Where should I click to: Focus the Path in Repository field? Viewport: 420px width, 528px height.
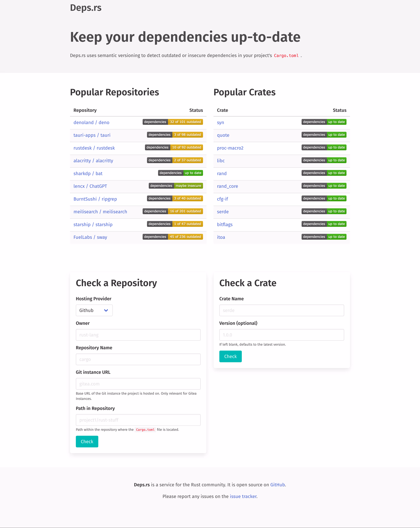click(138, 420)
